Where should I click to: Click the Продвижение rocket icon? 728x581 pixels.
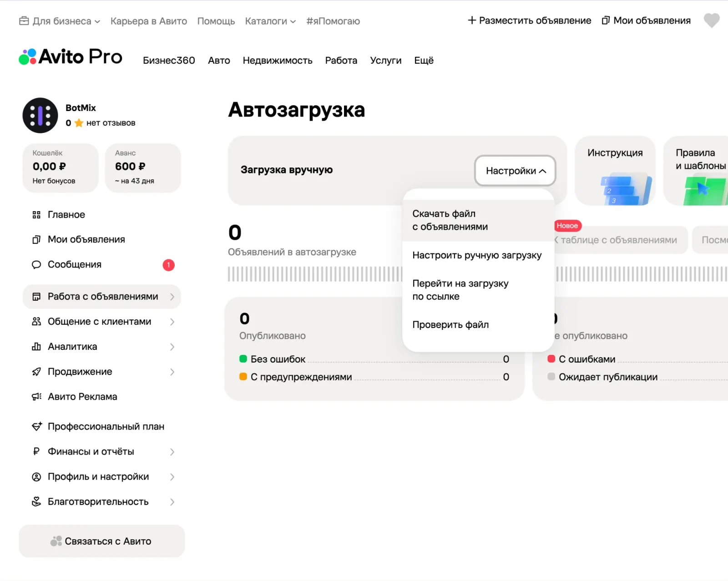click(x=36, y=372)
